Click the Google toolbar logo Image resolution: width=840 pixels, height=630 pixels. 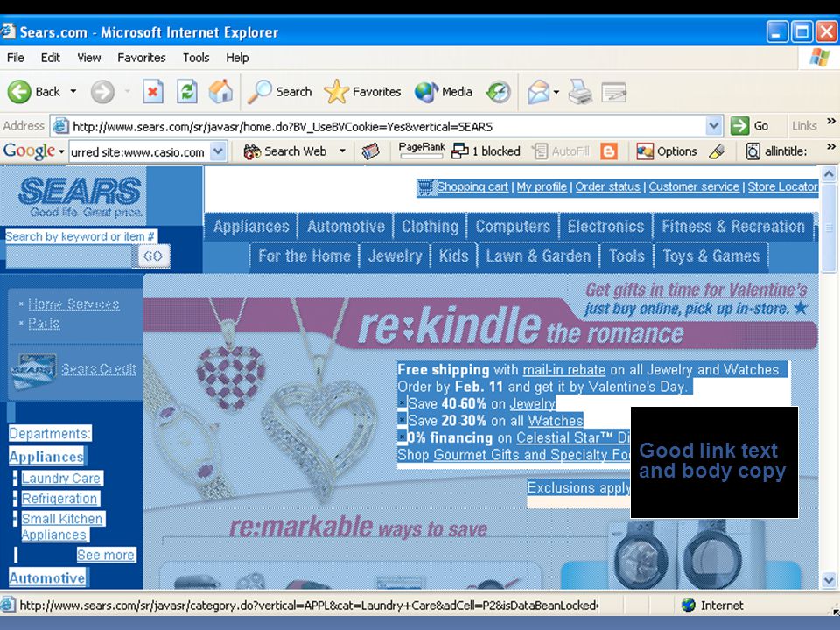point(29,151)
